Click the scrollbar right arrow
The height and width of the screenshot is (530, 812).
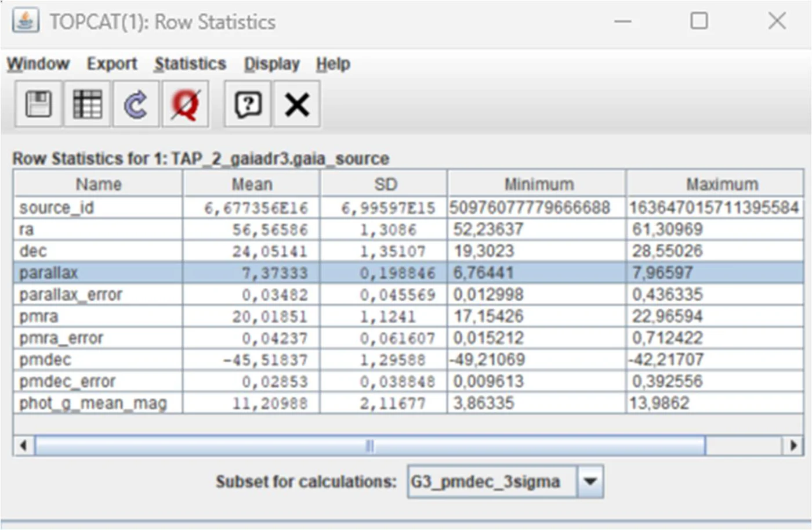click(x=793, y=446)
